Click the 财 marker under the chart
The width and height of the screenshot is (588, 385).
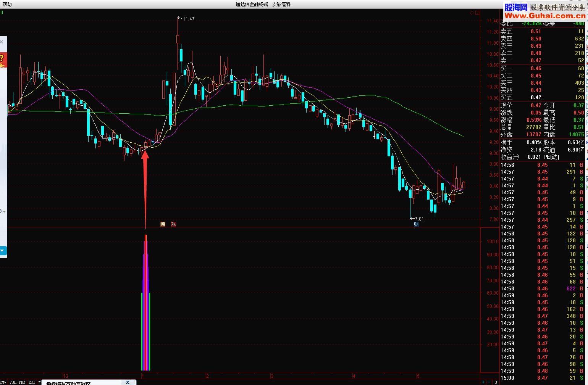coord(416,224)
